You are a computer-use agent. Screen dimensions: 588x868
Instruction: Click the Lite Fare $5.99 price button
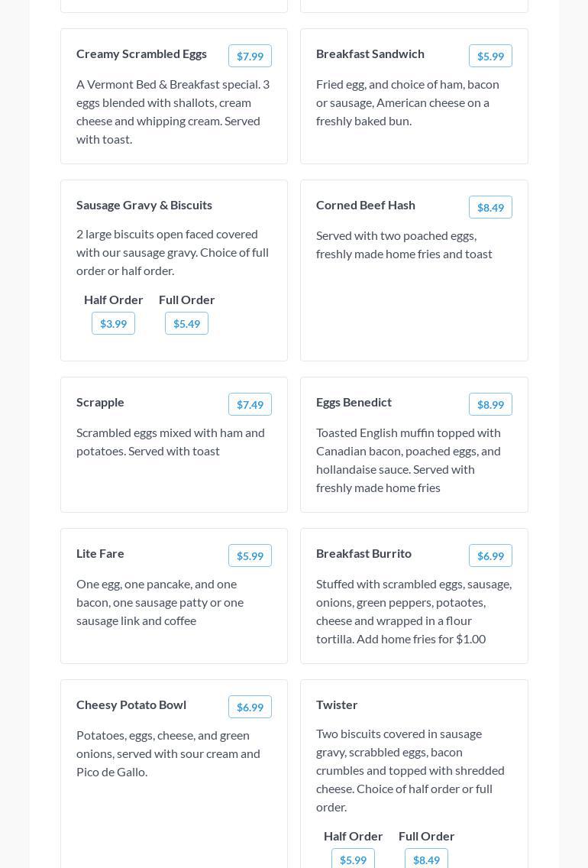(x=250, y=555)
